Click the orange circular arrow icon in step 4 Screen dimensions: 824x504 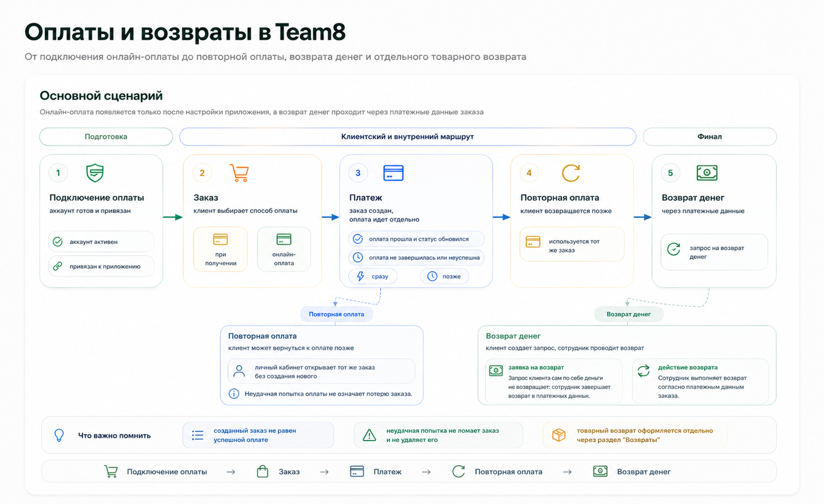point(571,173)
